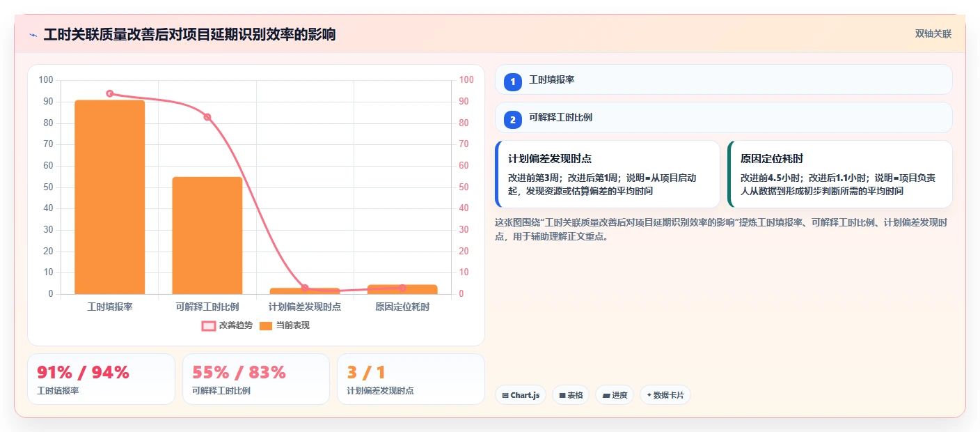The width and height of the screenshot is (980, 432).
Task: Click the 原因定位耗时 short bar
Action: 402,289
